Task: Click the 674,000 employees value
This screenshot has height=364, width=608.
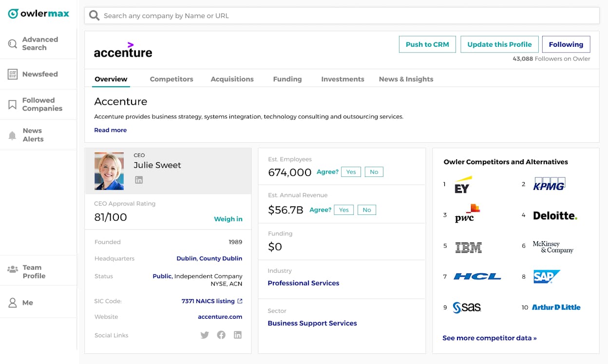Action: tap(290, 172)
